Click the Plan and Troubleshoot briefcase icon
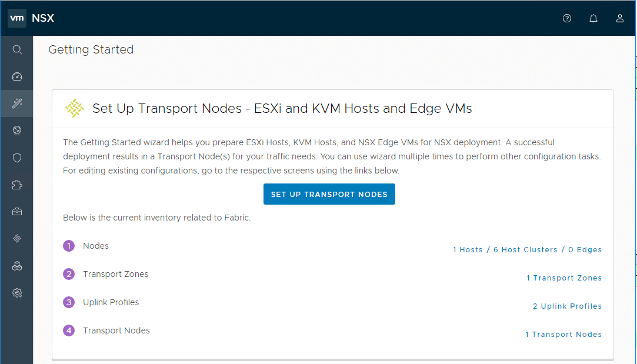 tap(17, 211)
